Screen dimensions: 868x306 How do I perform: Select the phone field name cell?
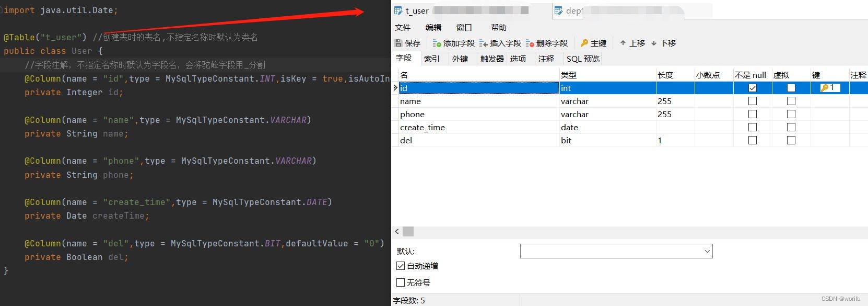click(479, 114)
